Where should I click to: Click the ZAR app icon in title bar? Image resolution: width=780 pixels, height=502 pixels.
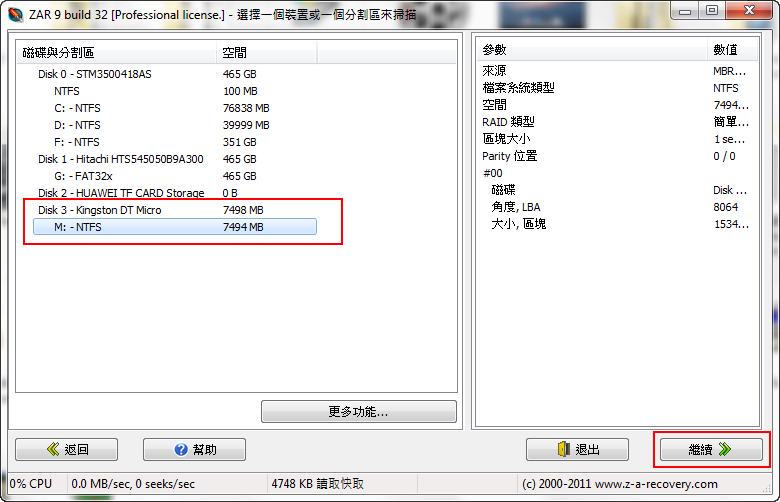click(15, 15)
